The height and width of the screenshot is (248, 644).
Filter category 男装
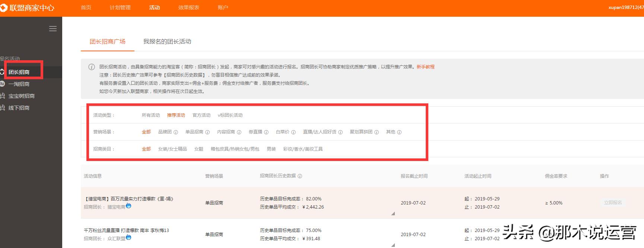271,149
